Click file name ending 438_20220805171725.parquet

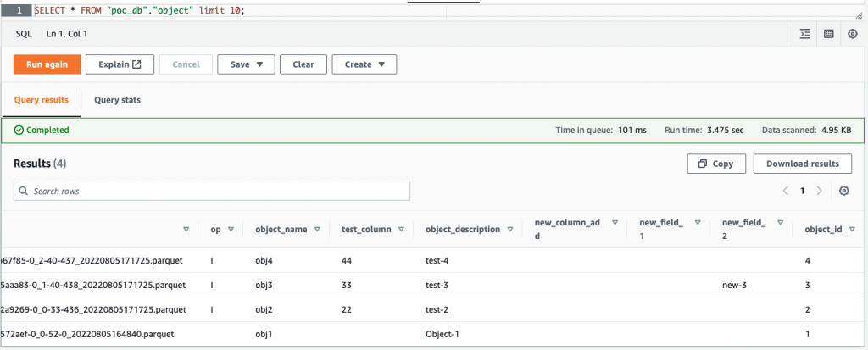pyautogui.click(x=93, y=286)
